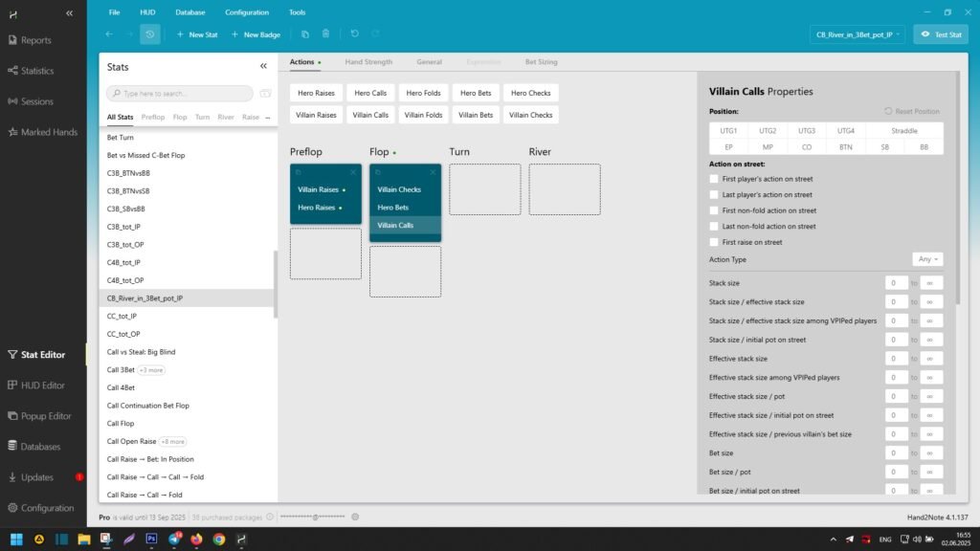Expand the +8 more badge on Call Open Raise
The height and width of the screenshot is (551, 980).
(172, 442)
